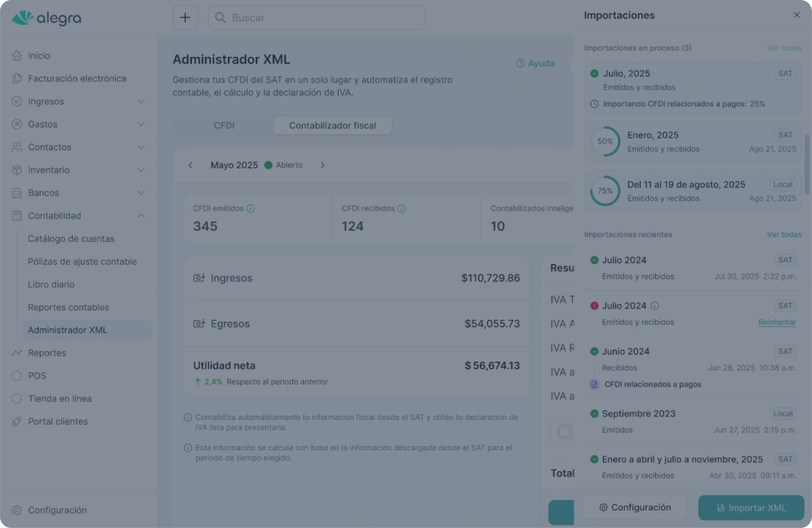812x528 pixels.
Task: Go to next month after Mayo 2025
Action: tap(322, 165)
